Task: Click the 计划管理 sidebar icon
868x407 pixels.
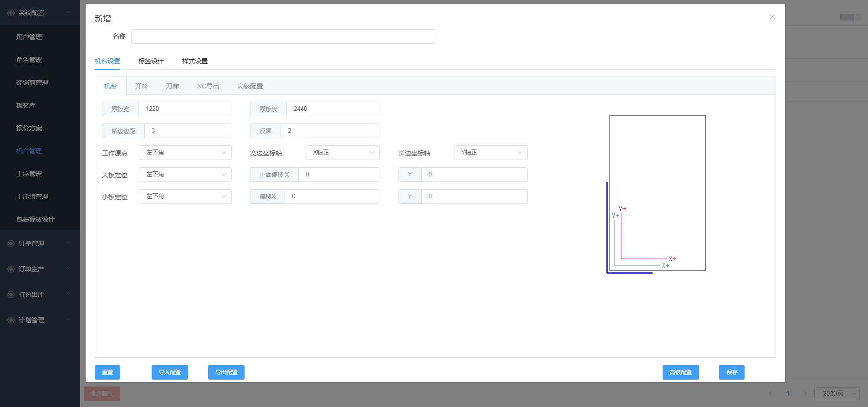Action: click(x=11, y=320)
